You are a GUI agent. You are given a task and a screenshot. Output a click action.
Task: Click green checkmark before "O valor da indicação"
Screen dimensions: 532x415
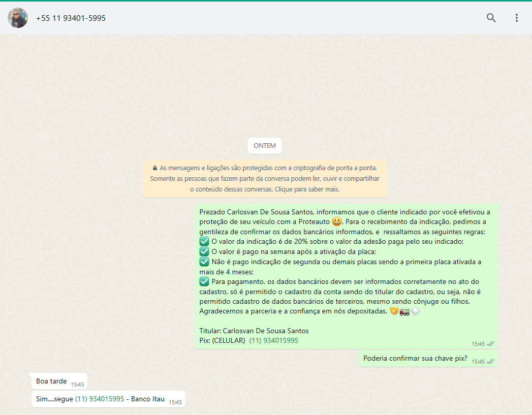click(x=204, y=242)
